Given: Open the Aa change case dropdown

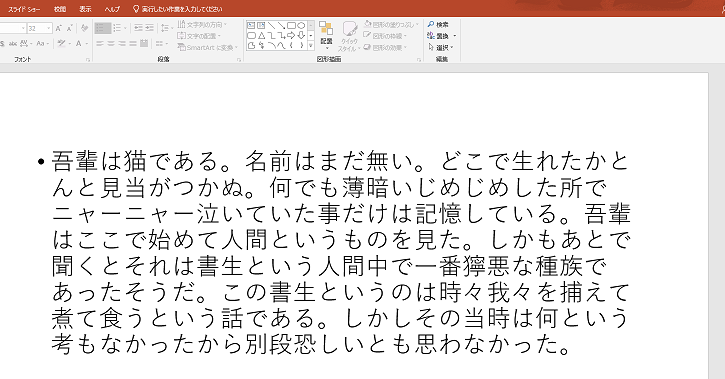Looking at the screenshot, I should point(42,43).
